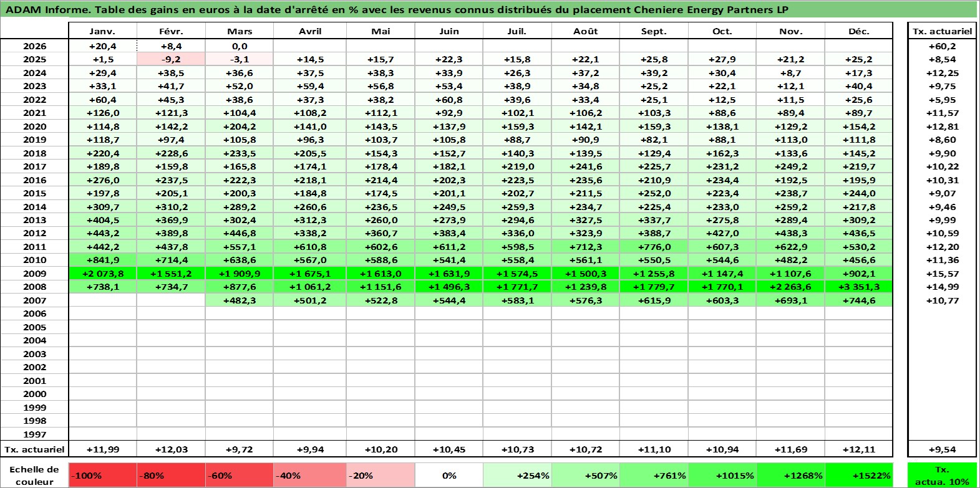Select the 2007 year row label

click(34, 300)
